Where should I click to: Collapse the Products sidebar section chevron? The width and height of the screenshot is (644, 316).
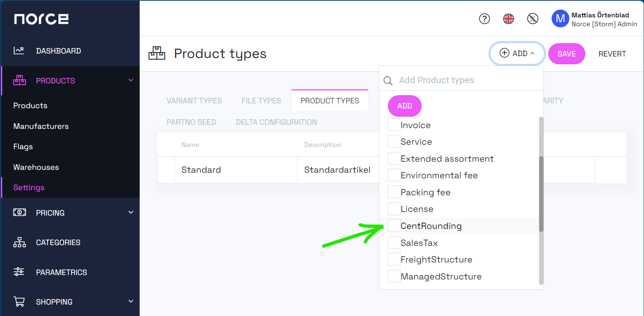(131, 80)
